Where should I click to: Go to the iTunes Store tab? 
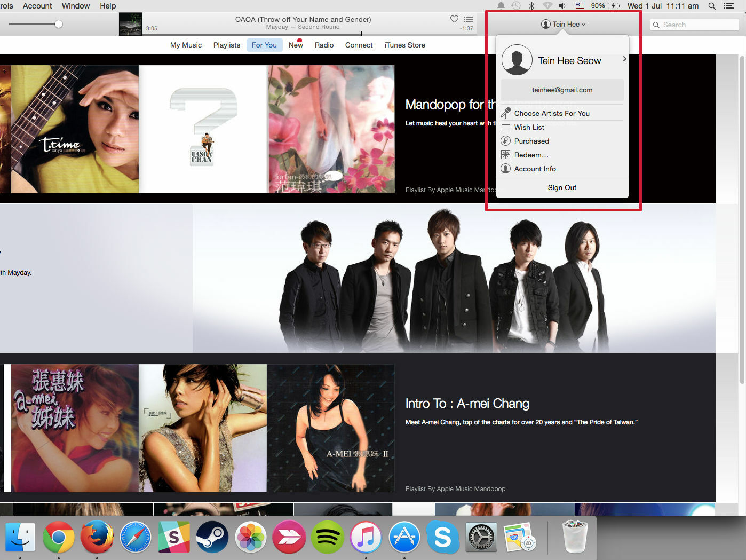[x=404, y=45]
